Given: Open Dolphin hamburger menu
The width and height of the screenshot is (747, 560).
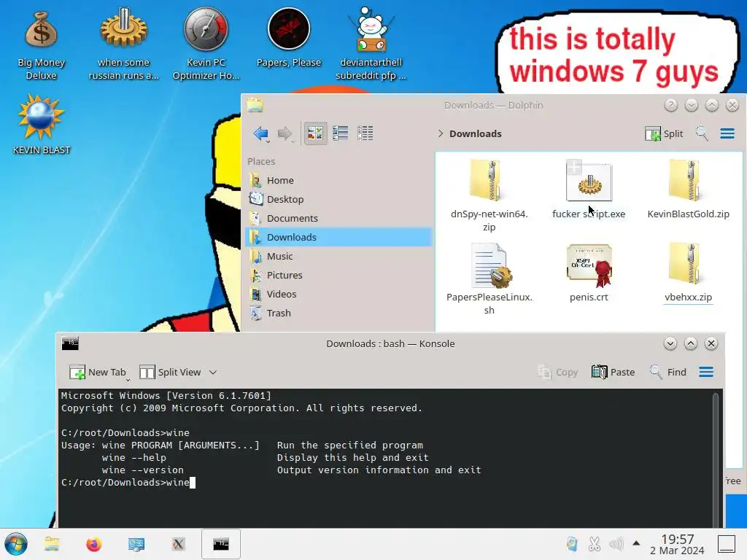Looking at the screenshot, I should point(727,133).
